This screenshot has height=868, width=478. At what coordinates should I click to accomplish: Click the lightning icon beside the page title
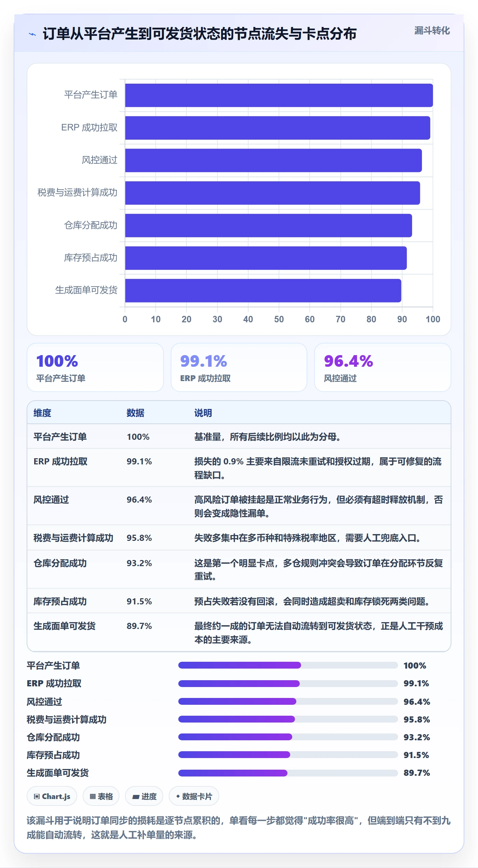[32, 34]
